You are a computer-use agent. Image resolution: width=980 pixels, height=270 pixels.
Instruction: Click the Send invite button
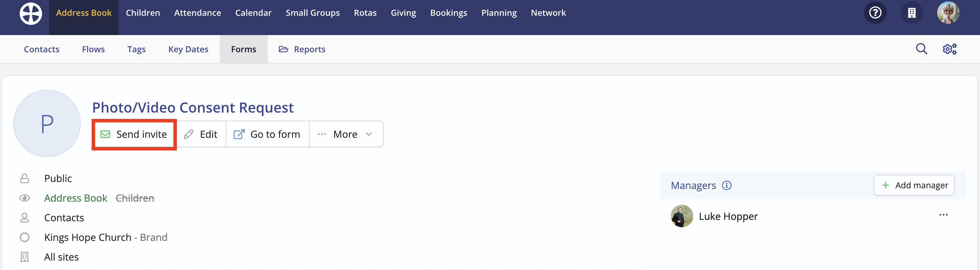(134, 134)
